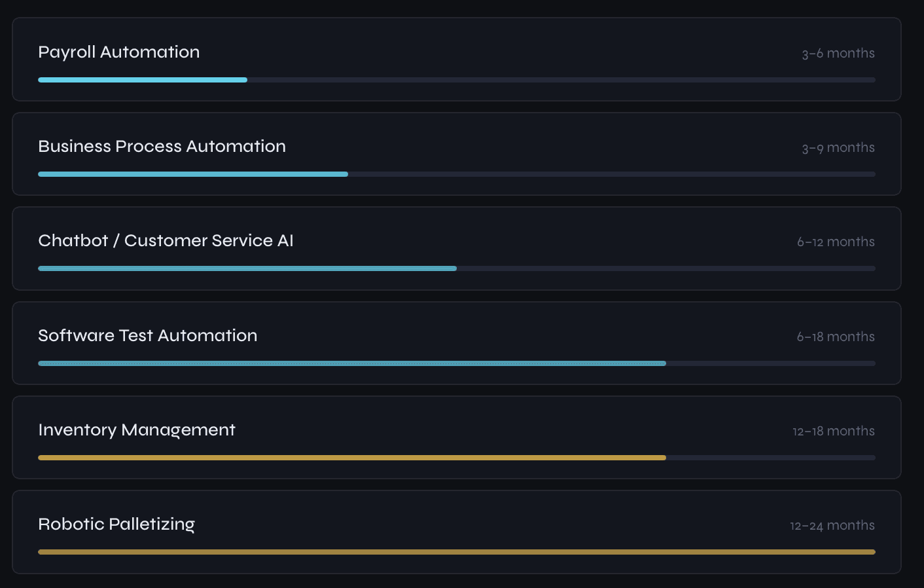Click the Business Process Automation label
This screenshot has height=588, width=924.
tap(162, 147)
